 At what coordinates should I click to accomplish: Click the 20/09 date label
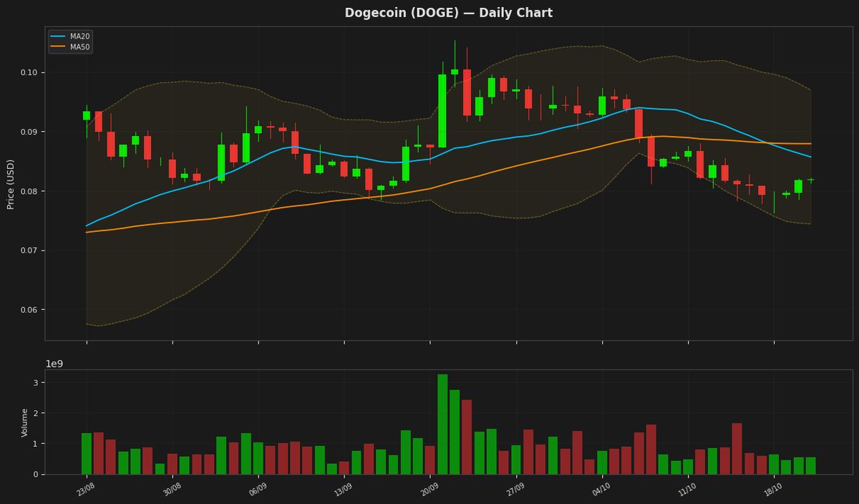pos(428,489)
